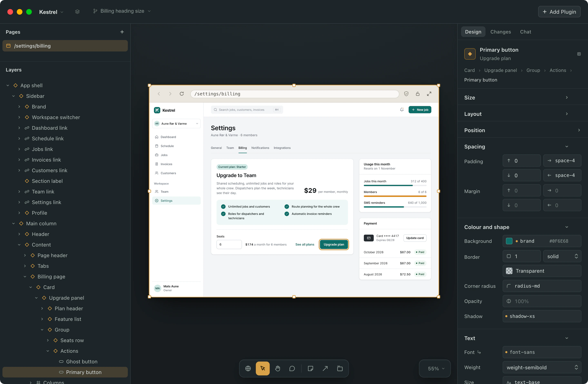Collapse the Spacing section
Image resolution: width=588 pixels, height=384 pixels.
[567, 146]
